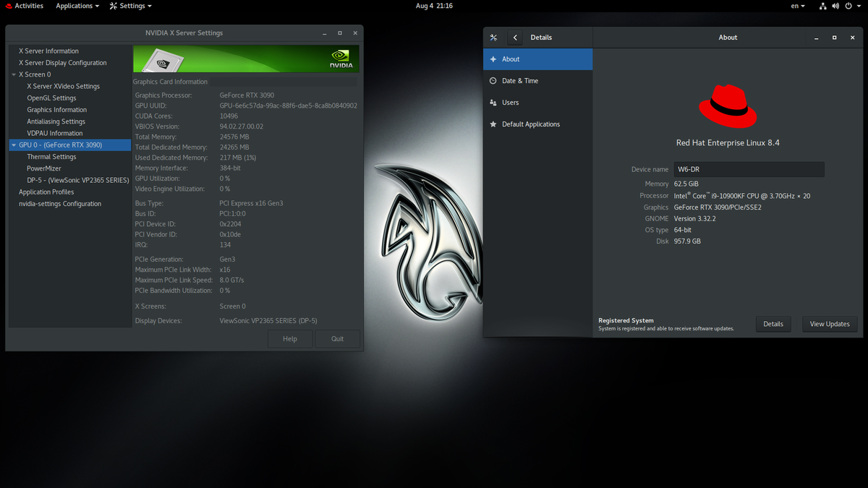This screenshot has width=868, height=488.
Task: Click the VBIOS Version 94.02.27.00.02
Action: [x=241, y=127]
